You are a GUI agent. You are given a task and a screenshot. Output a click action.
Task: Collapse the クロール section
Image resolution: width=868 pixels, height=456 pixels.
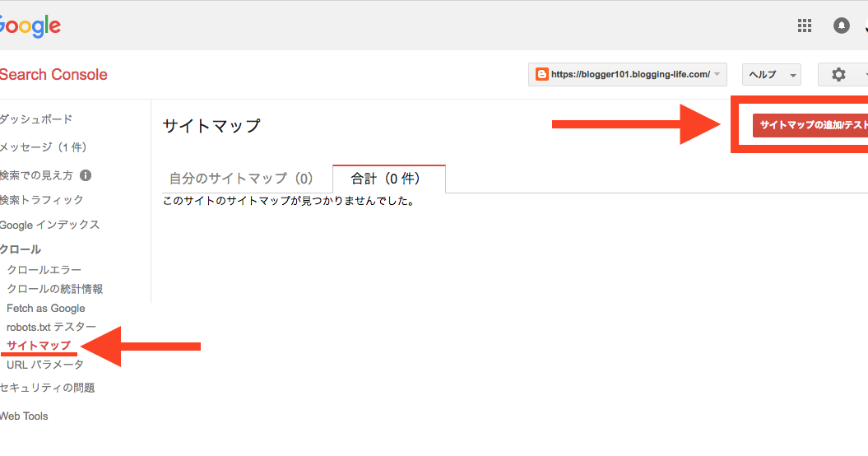point(21,249)
